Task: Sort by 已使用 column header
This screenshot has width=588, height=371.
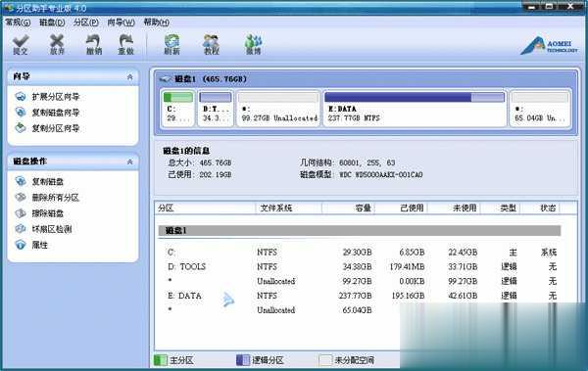Action: pos(401,208)
